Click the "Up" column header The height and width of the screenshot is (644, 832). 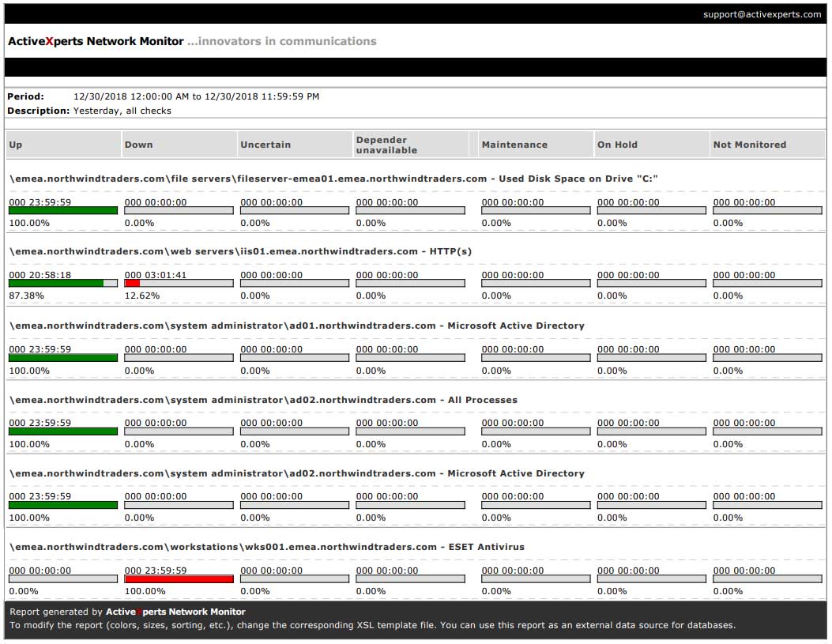(16, 145)
